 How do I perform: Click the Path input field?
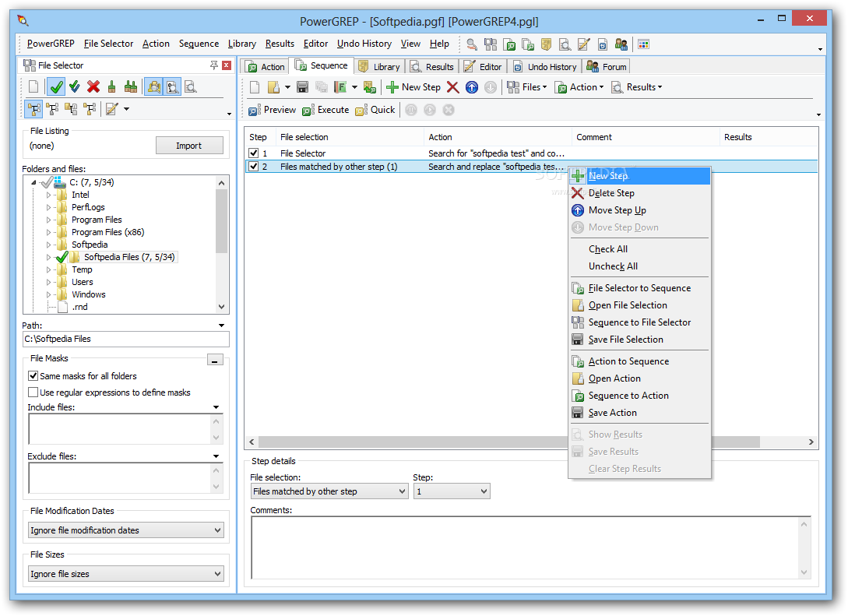coord(126,339)
